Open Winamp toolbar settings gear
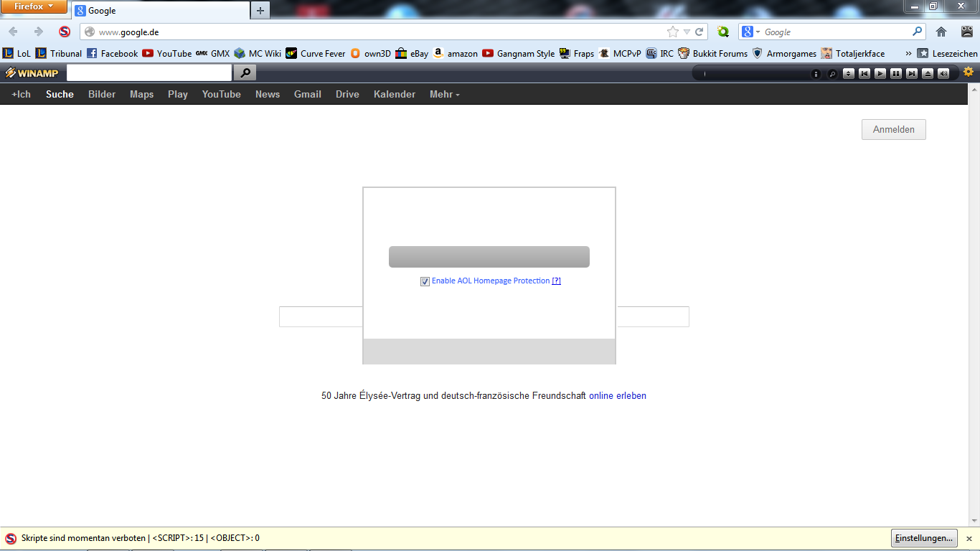This screenshot has width=980, height=551. (x=969, y=72)
